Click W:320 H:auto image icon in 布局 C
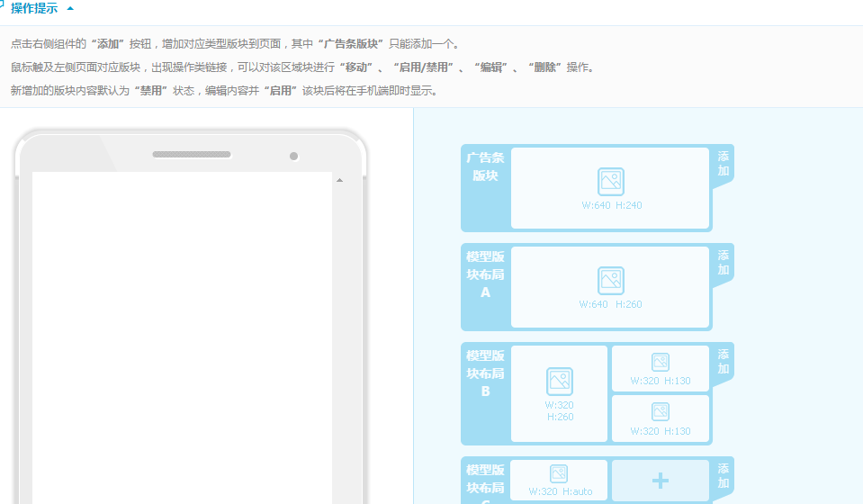 click(x=559, y=473)
